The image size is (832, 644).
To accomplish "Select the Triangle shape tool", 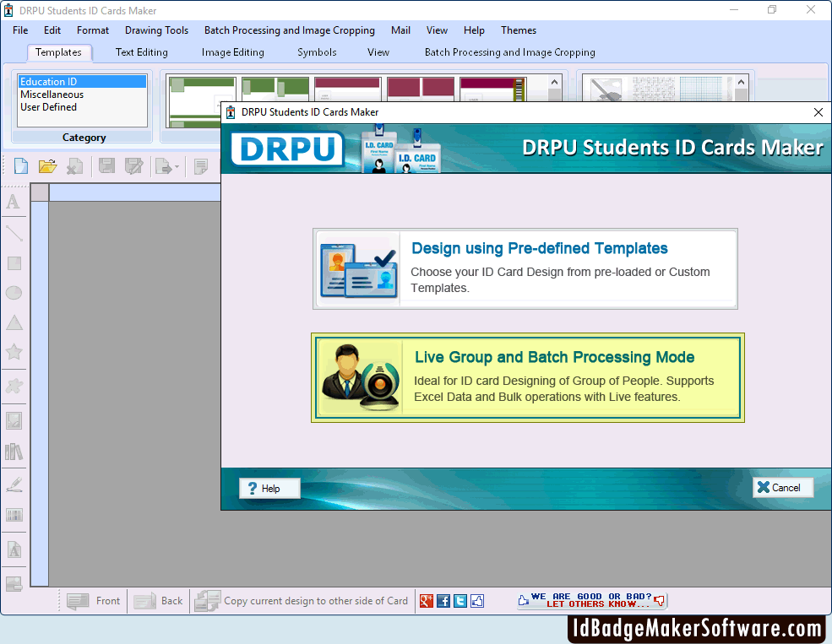I will pos(14,322).
